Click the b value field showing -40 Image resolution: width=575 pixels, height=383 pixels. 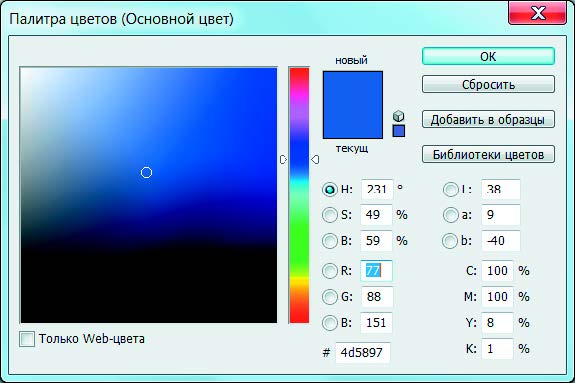[501, 241]
